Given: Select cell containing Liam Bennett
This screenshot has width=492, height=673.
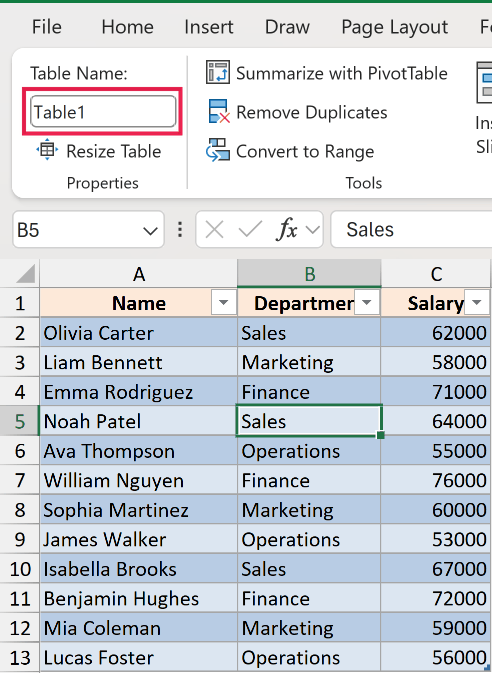Looking at the screenshot, I should coord(138,362).
